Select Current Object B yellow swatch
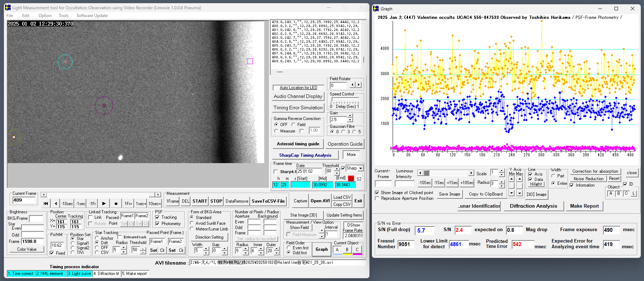Image resolution: width=644 pixels, height=281 pixels. pos(347,250)
